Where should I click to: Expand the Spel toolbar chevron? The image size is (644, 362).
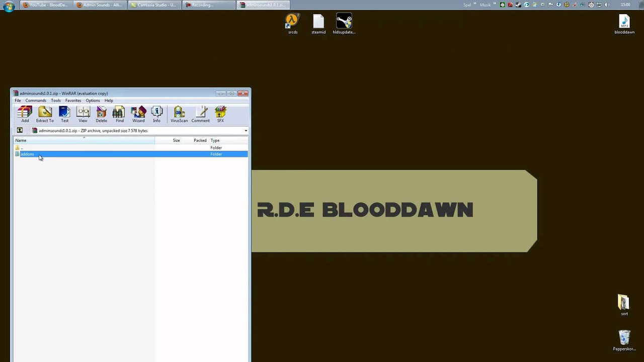pyautogui.click(x=474, y=5)
